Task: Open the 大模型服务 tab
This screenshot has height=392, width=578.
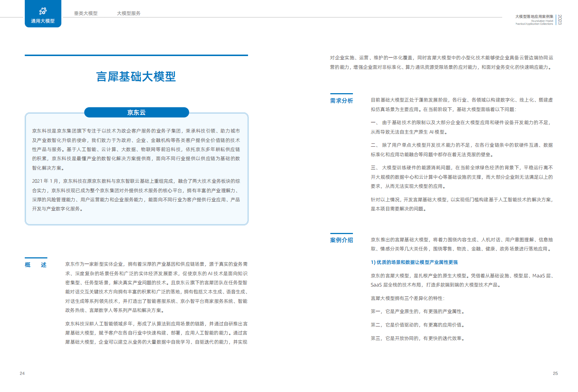Action: pos(129,13)
